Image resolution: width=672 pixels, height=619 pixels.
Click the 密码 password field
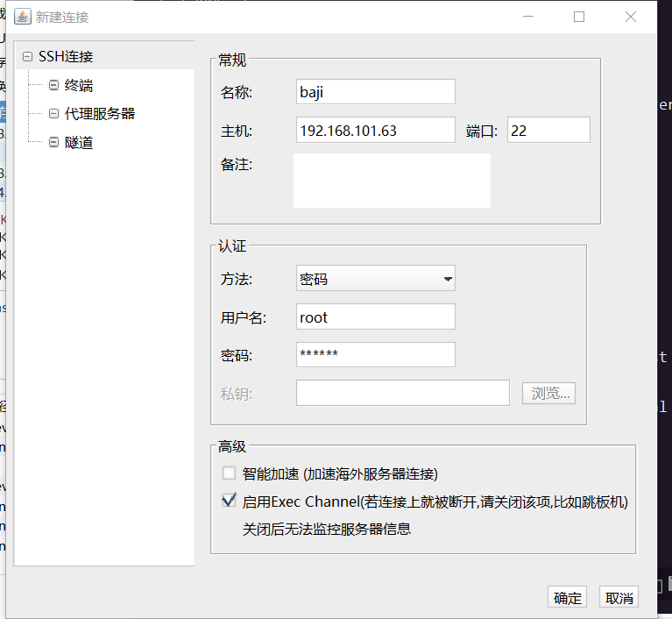pyautogui.click(x=376, y=355)
